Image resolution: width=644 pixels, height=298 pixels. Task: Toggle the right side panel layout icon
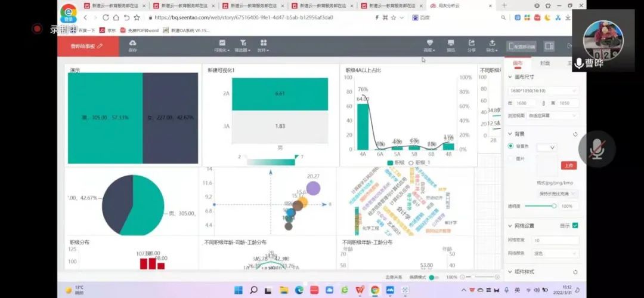549,46
